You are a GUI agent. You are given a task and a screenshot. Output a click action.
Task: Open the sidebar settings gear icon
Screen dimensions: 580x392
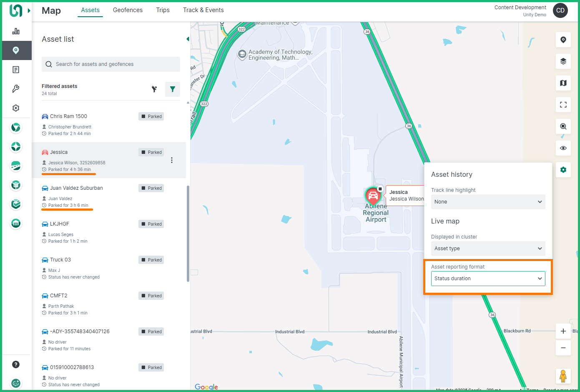pos(16,108)
